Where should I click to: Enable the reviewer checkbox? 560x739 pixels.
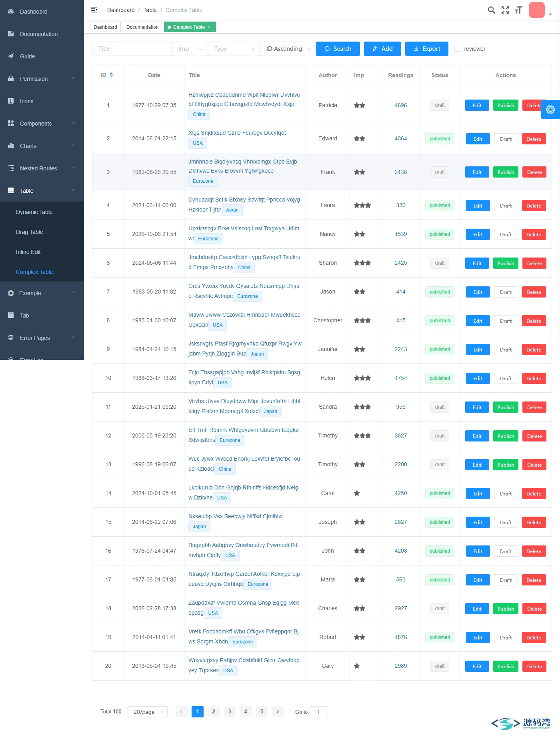457,49
